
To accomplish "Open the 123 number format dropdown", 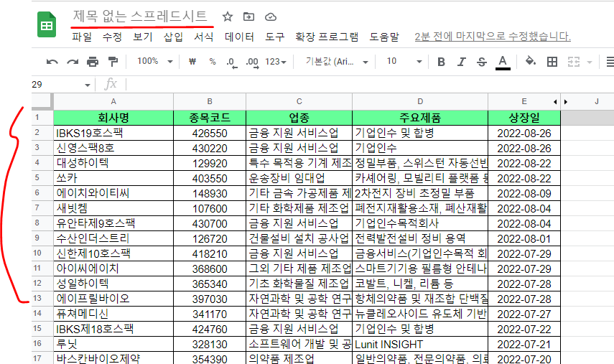I will point(276,62).
